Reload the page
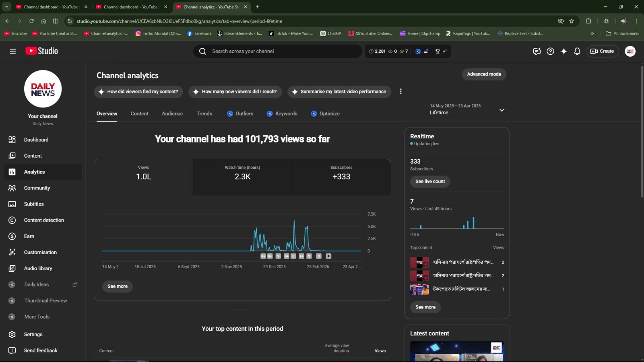Image resolution: width=644 pixels, height=362 pixels. point(31,21)
